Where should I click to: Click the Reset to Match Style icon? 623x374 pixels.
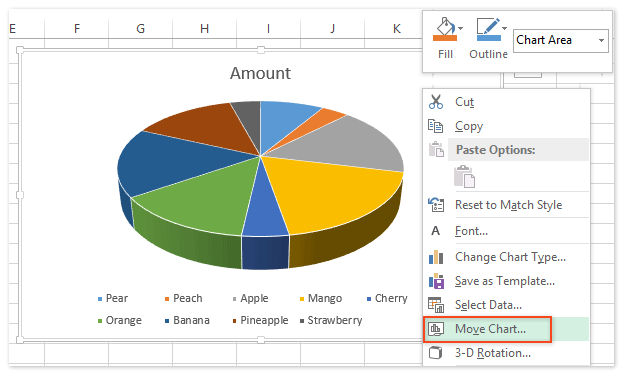436,205
